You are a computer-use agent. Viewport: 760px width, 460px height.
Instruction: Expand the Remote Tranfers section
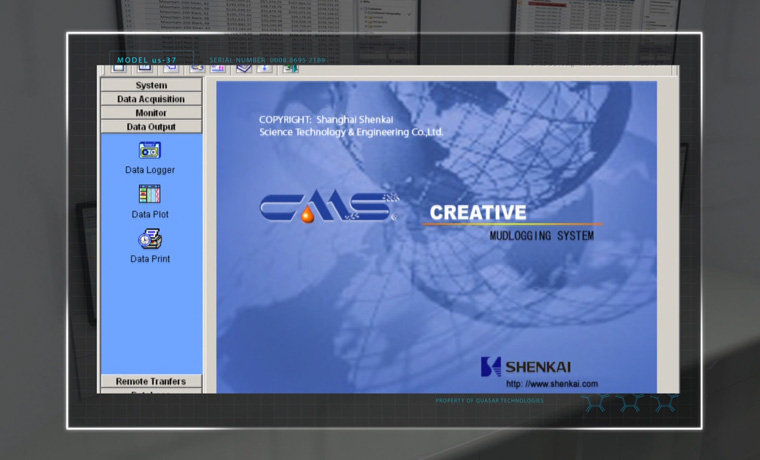pos(151,381)
